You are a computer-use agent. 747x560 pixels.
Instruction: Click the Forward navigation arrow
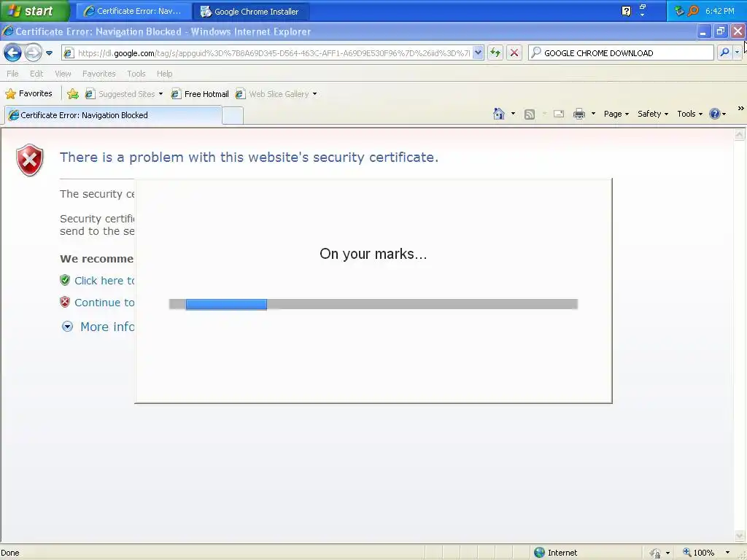point(33,52)
